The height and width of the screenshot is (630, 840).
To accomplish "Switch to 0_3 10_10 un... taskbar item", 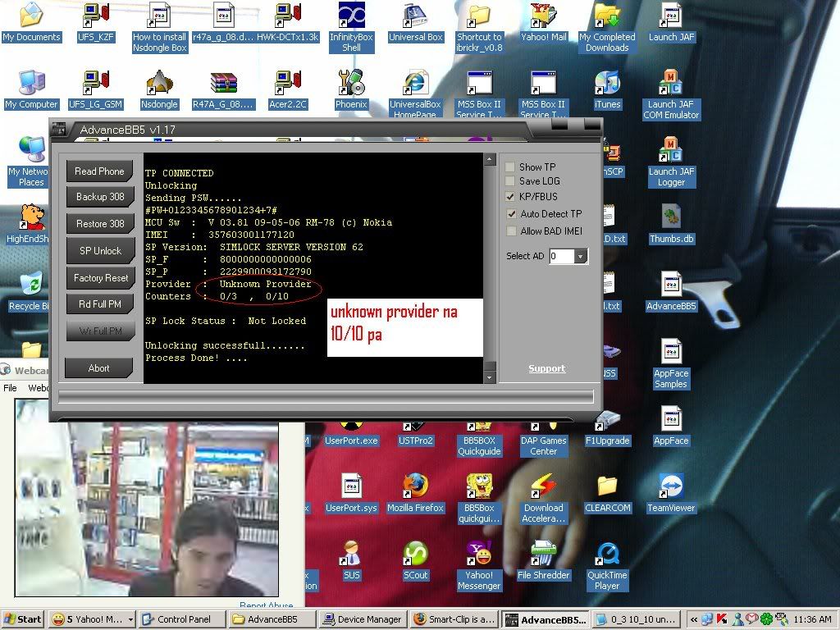I will 637,619.
